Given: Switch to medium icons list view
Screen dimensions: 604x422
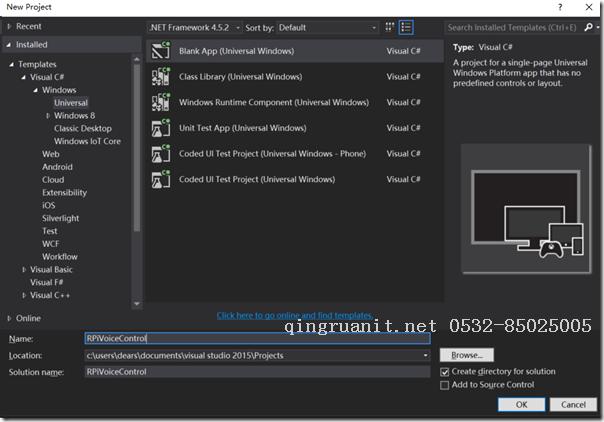Looking at the screenshot, I should point(406,27).
